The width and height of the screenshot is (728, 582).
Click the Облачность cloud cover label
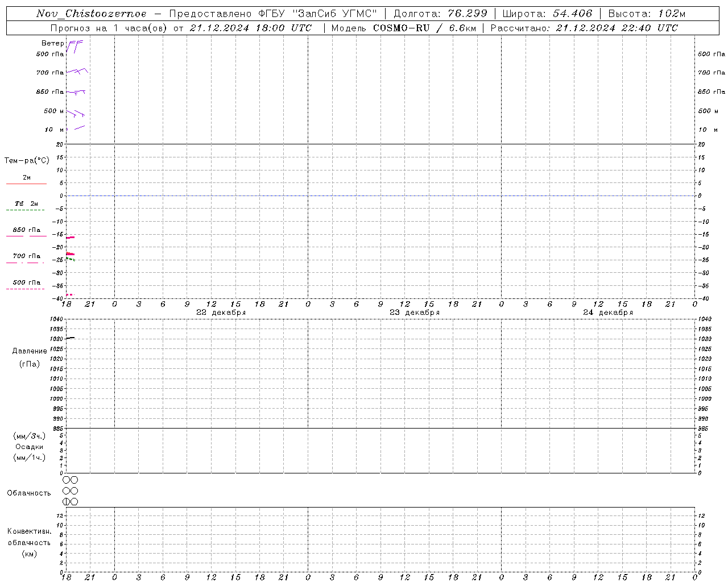29,493
